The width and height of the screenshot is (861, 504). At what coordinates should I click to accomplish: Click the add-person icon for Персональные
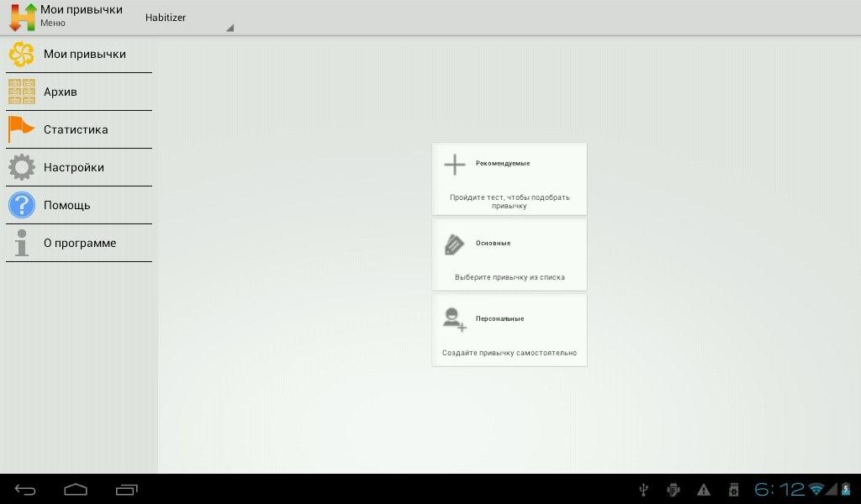pos(454,319)
